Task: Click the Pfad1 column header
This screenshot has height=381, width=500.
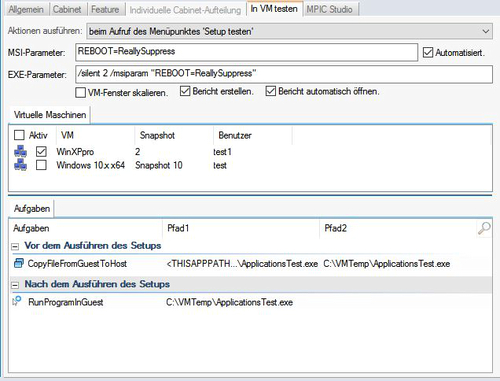Action: (241, 228)
